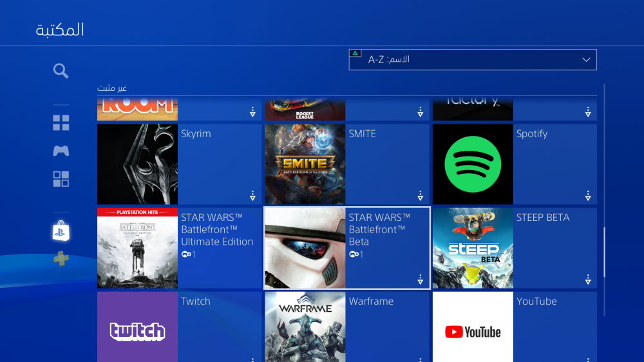Download icon on the SMITE tile
The width and height of the screenshot is (644, 362).
pos(420,196)
